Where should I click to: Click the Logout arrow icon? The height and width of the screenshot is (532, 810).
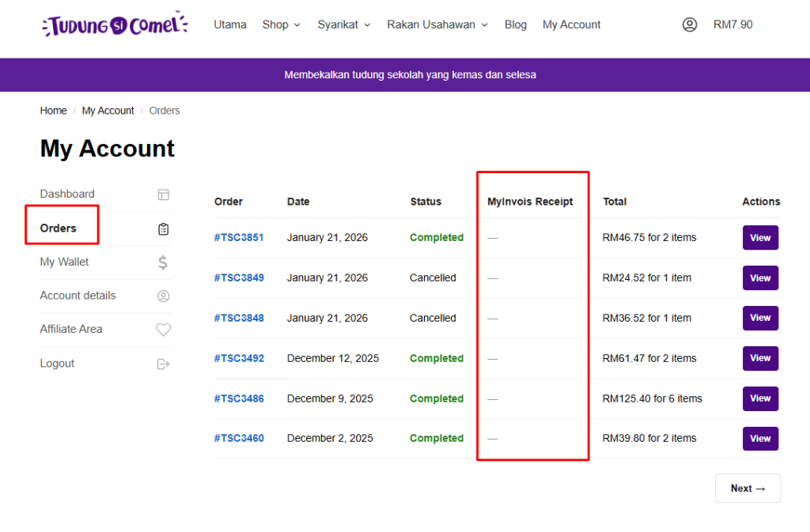pos(163,364)
